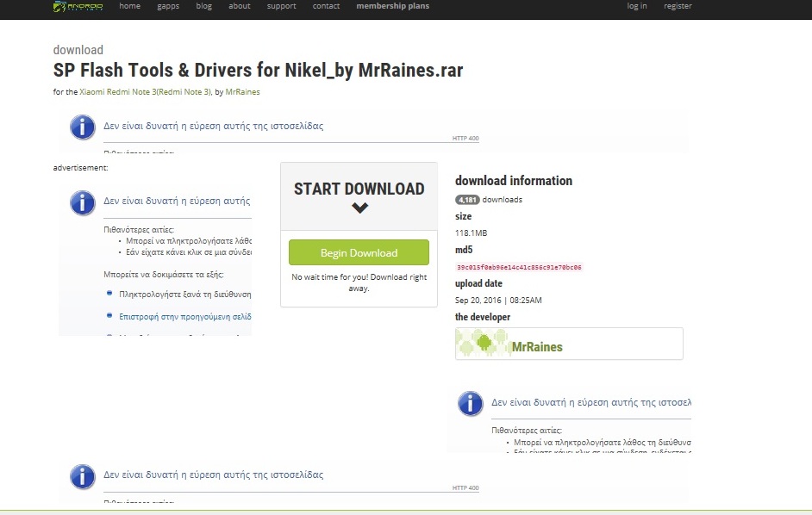
Task: Select the about menu item
Action: 240,6
